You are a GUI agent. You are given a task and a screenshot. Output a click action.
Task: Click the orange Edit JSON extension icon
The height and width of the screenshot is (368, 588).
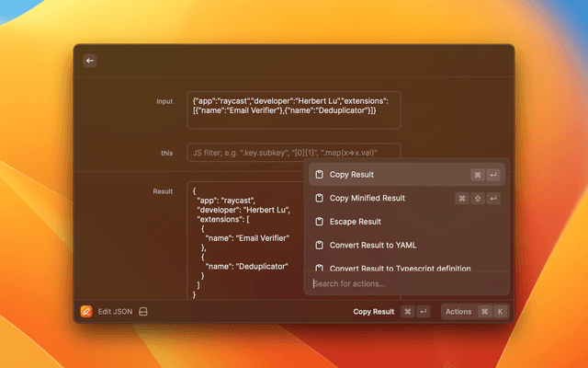pos(86,312)
